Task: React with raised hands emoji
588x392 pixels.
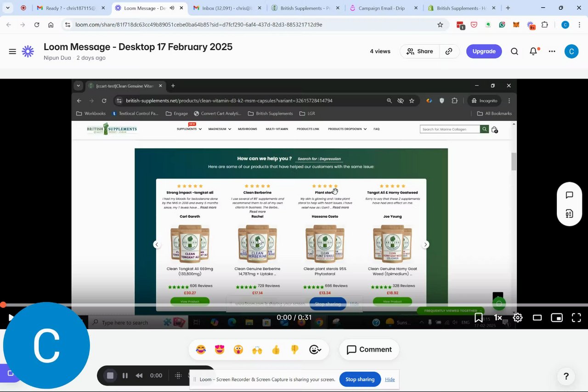Action: coord(257,350)
